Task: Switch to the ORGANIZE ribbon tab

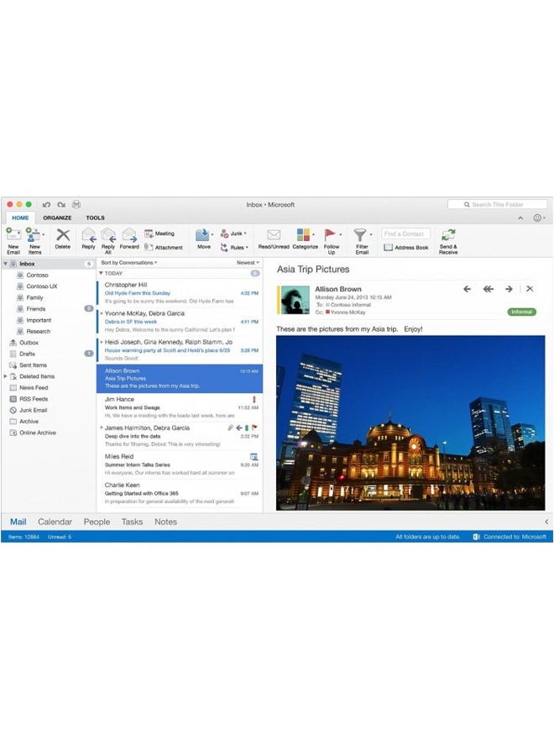Action: pos(57,218)
